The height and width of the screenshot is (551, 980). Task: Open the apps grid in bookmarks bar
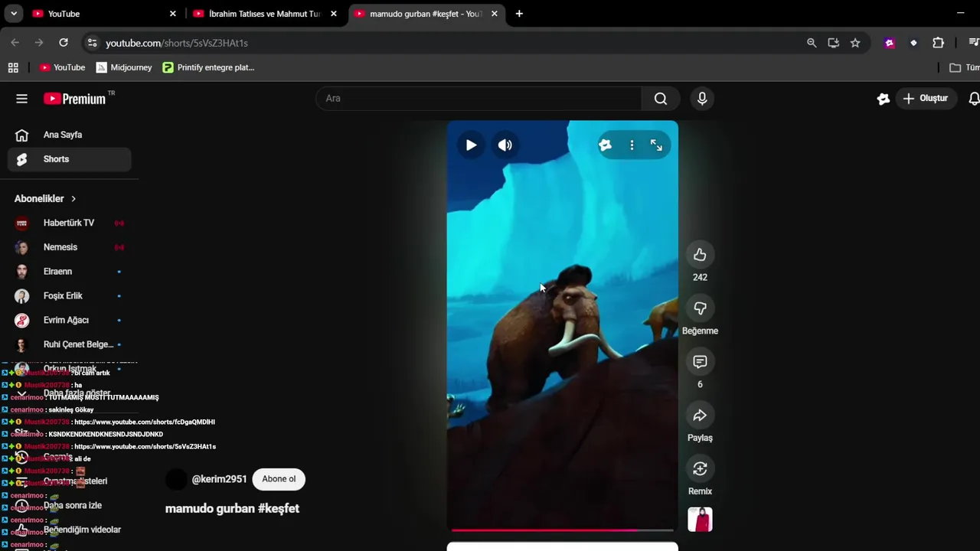click(13, 67)
